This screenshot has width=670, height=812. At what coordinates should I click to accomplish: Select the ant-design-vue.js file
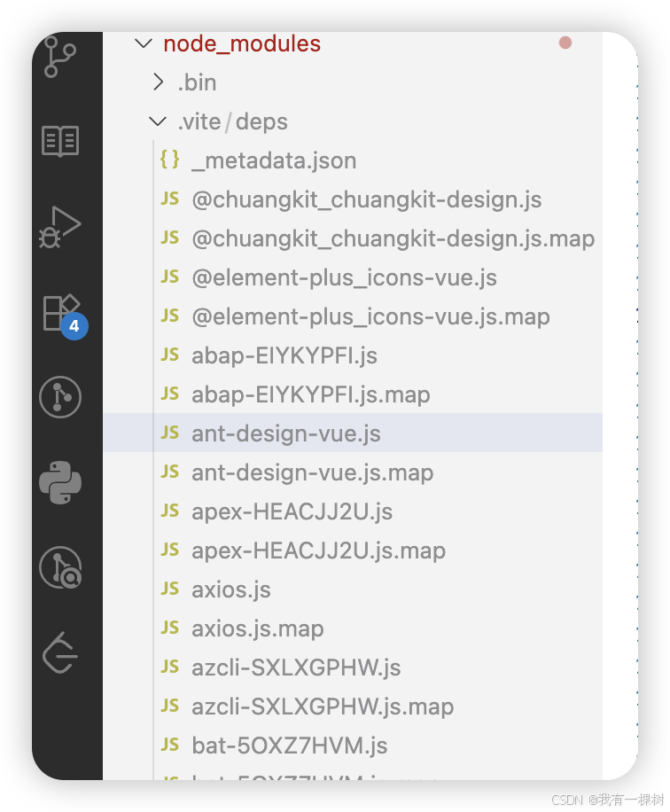coord(285,433)
